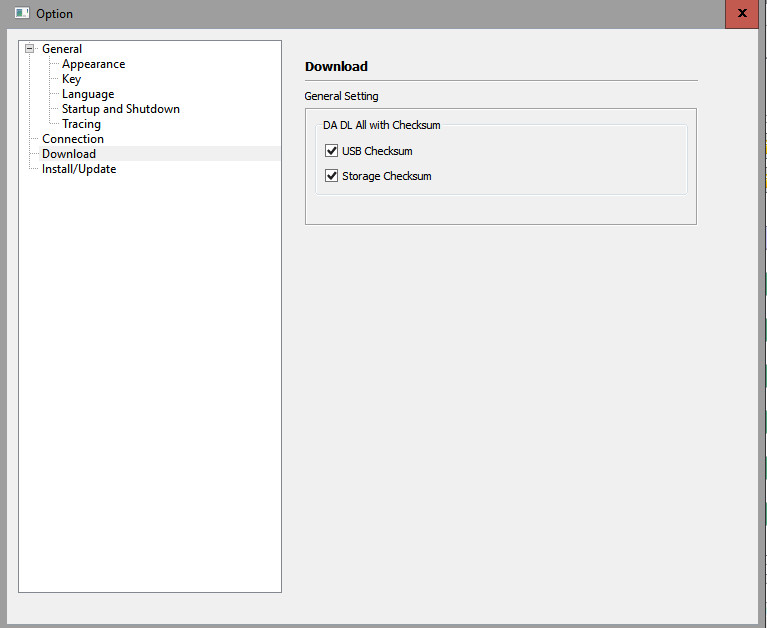The width and height of the screenshot is (767, 628).
Task: Go to Startup and Shutdown settings
Action: (x=120, y=109)
